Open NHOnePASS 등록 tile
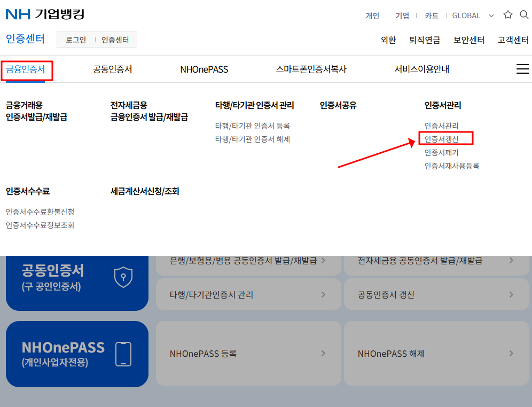This screenshot has height=407, width=532. (x=248, y=354)
